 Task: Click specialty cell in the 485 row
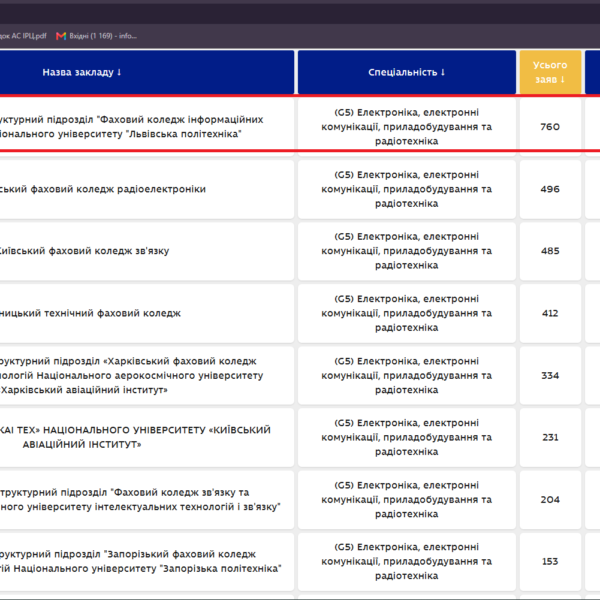(x=407, y=251)
